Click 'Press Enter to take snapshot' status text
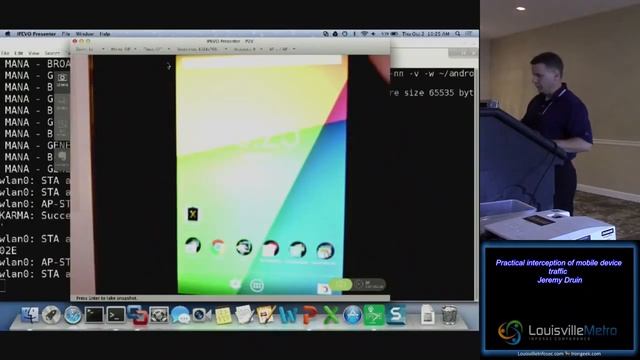The image size is (640, 360). [107, 298]
